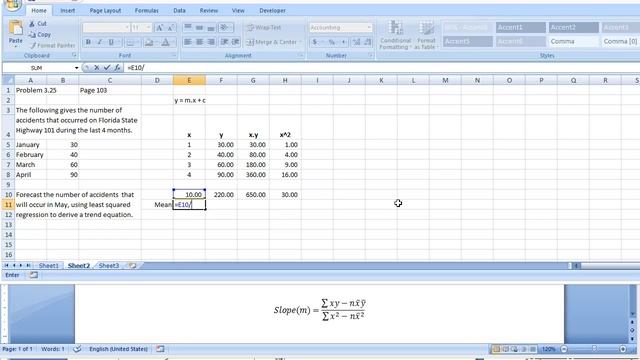The image size is (640, 360).
Task: Set Bottom Align for cell contents
Action: (x=211, y=27)
